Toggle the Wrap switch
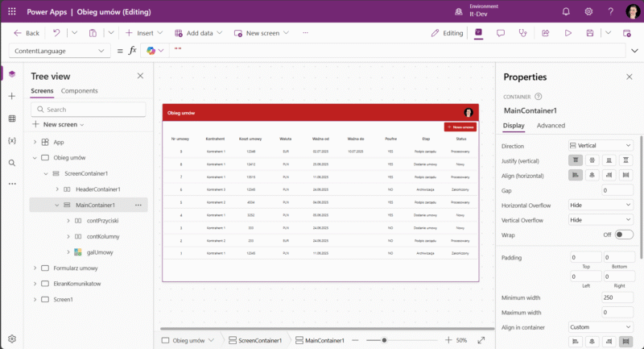644x349 pixels. pyautogui.click(x=623, y=234)
